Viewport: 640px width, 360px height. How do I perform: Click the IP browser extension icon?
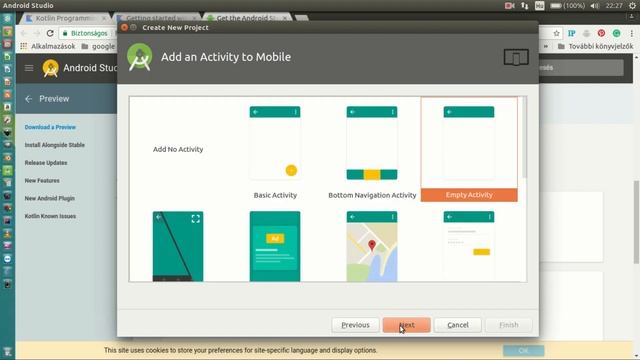coord(571,33)
